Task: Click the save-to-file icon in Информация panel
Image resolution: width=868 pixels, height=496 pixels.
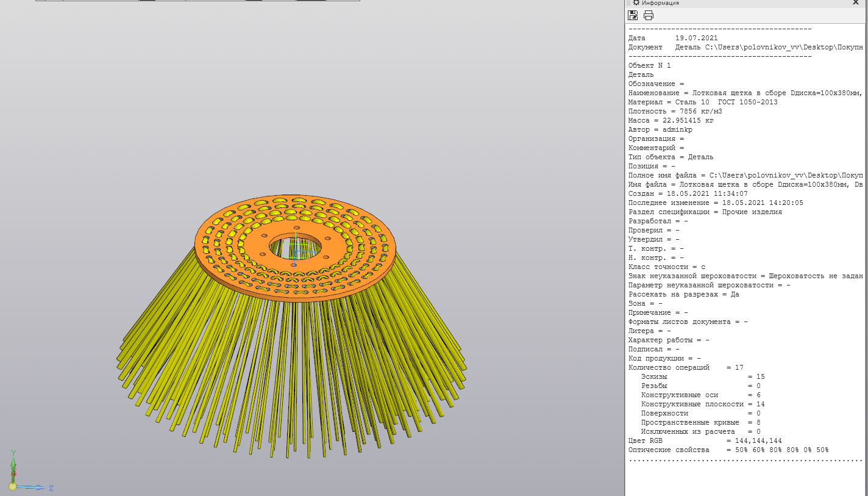Action: click(633, 15)
